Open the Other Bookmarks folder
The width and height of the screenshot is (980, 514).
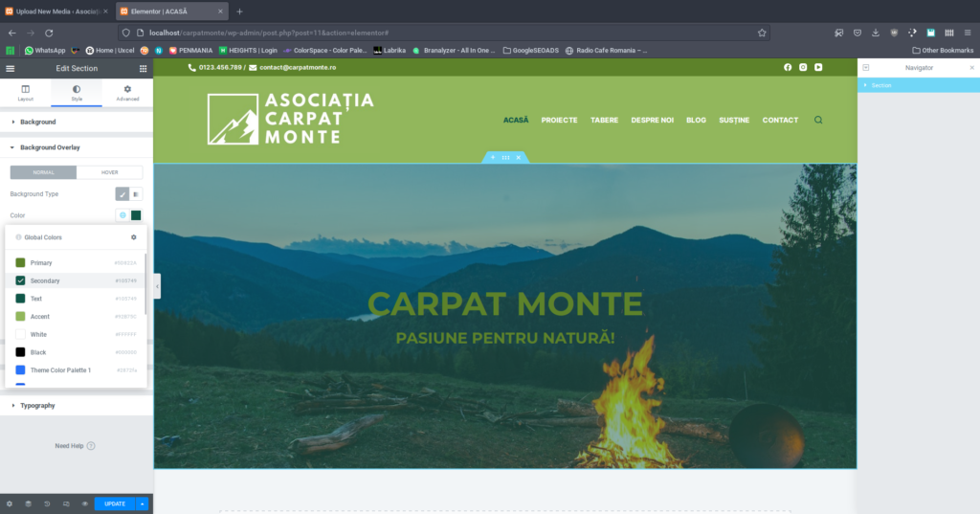[x=943, y=51]
